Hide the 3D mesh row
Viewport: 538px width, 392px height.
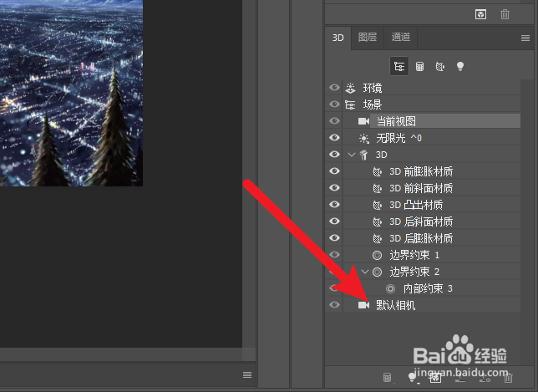point(334,154)
